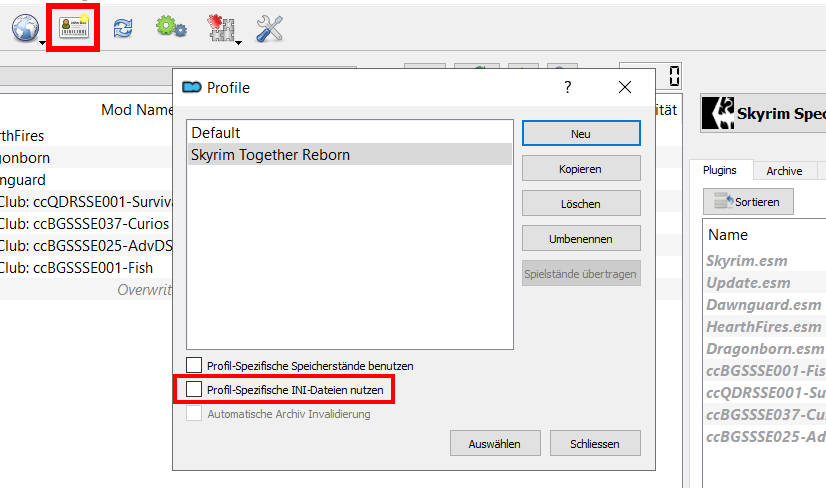Image resolution: width=826 pixels, height=488 pixels.
Task: Expand the puzzle tools dropdown arrow
Action: coord(238,43)
